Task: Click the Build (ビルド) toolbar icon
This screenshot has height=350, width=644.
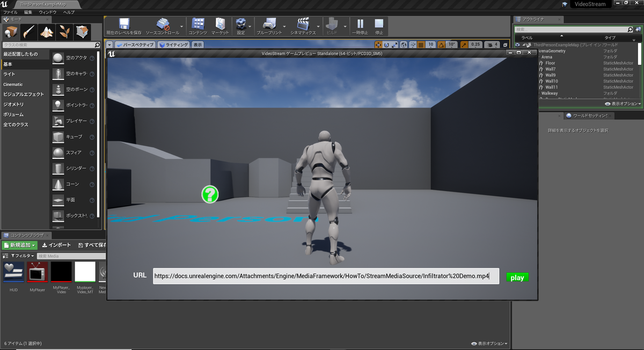Action: point(332,26)
